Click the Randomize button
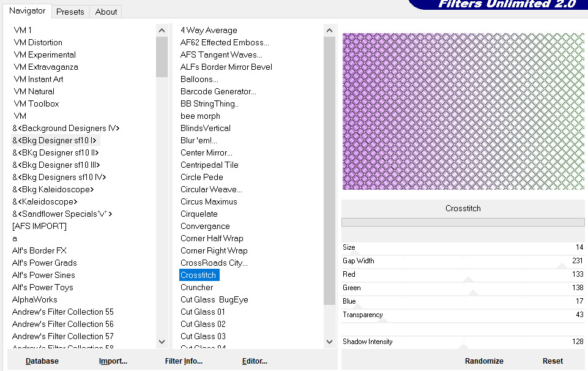Image resolution: width=588 pixels, height=371 pixels. [x=484, y=361]
